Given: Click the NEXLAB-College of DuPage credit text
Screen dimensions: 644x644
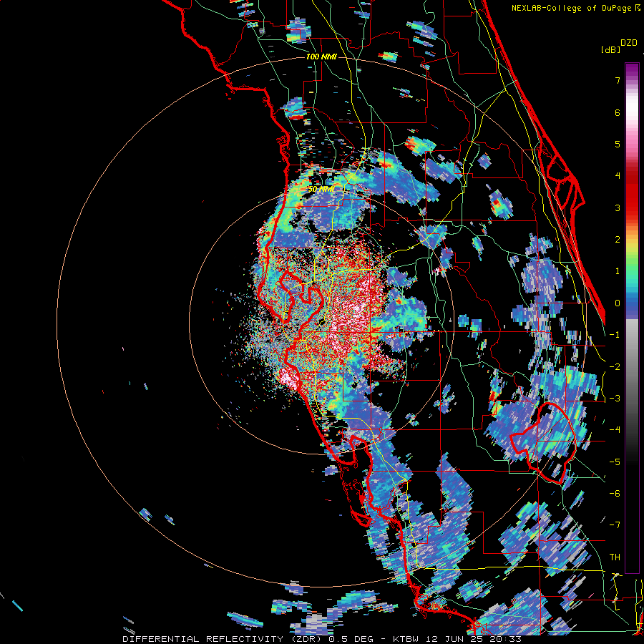Looking at the screenshot, I should tap(575, 8).
